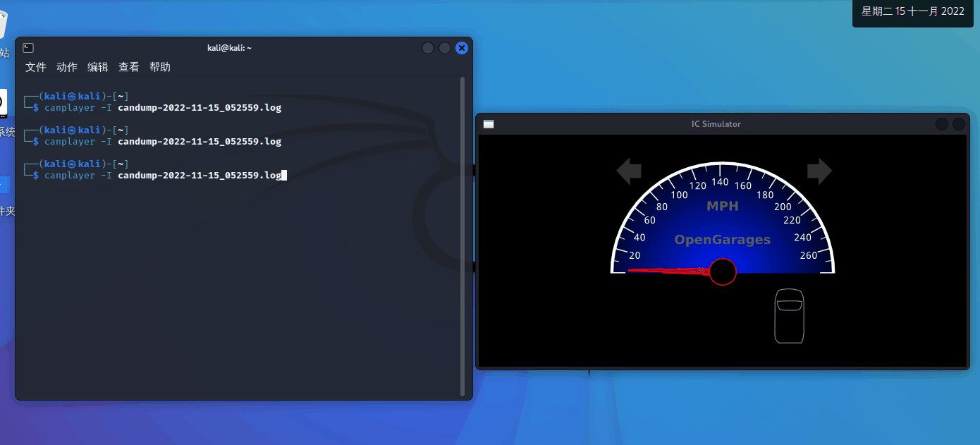Open the 编辑 menu in terminal
Viewport: 980px width, 445px height.
[98, 67]
